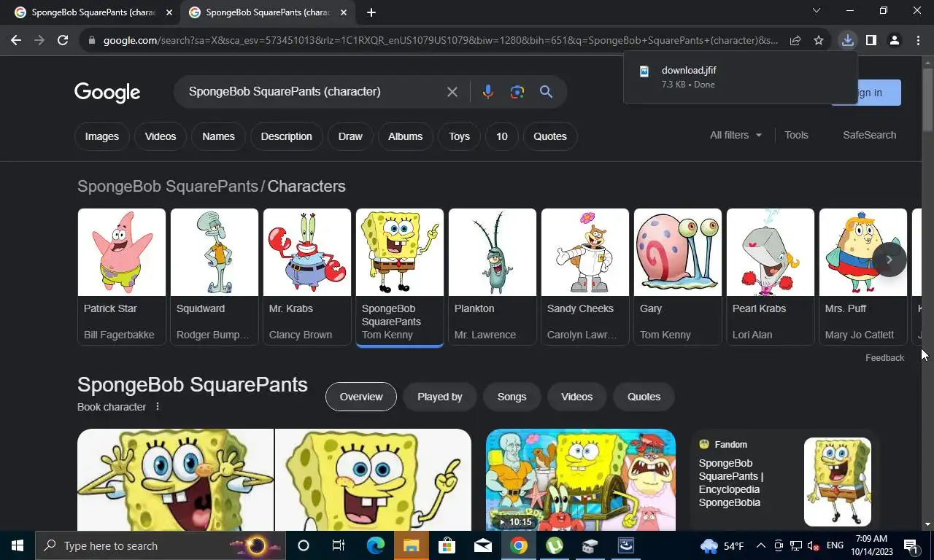Viewport: 934px width, 560px height.
Task: Open SafeSearch settings
Action: click(869, 135)
